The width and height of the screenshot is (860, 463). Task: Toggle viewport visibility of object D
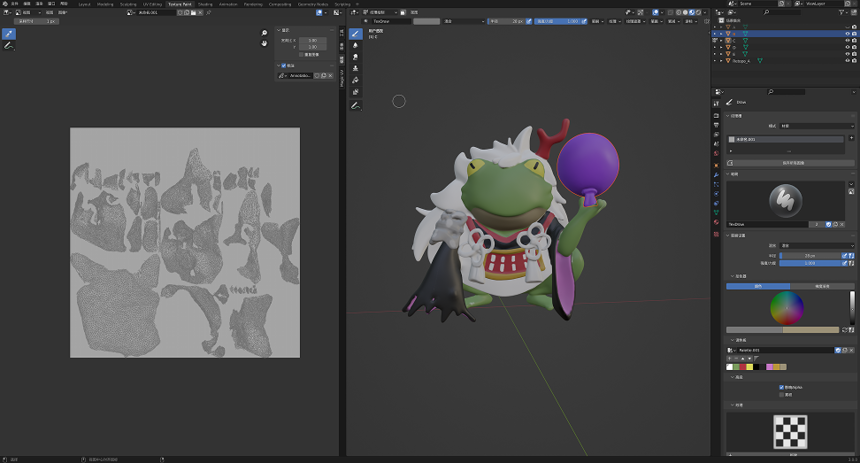[847, 47]
